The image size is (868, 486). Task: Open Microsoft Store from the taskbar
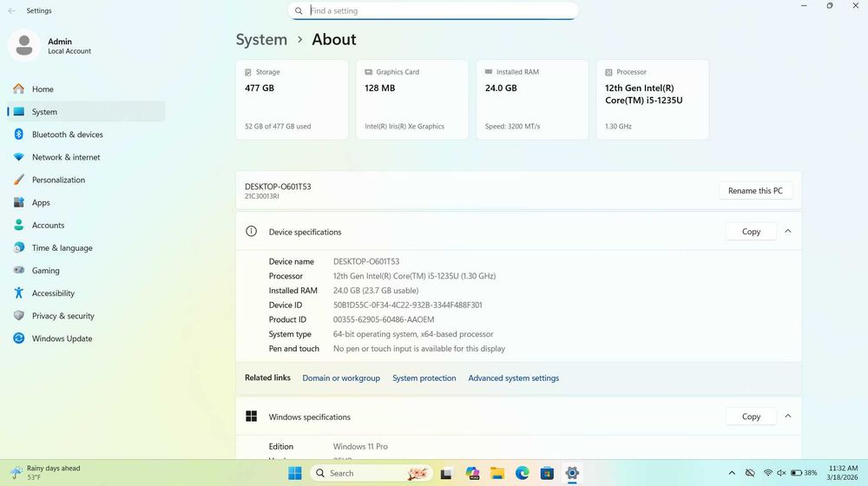tap(547, 473)
